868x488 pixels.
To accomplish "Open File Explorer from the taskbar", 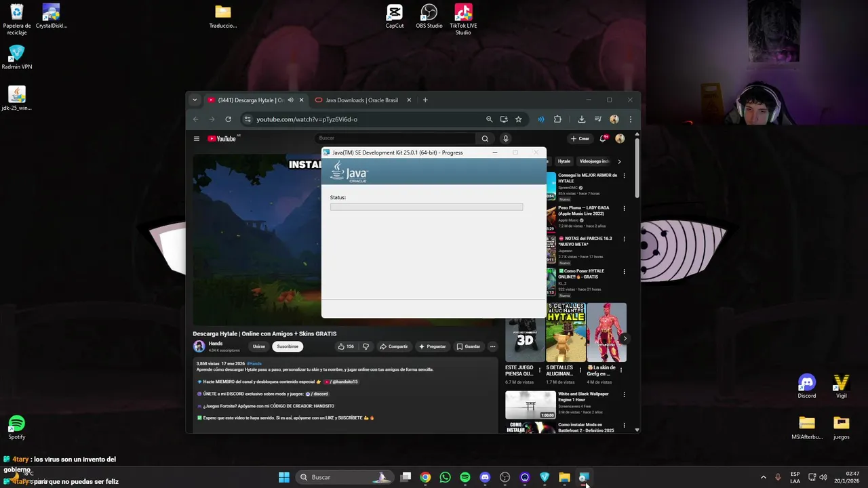I will coord(564,477).
